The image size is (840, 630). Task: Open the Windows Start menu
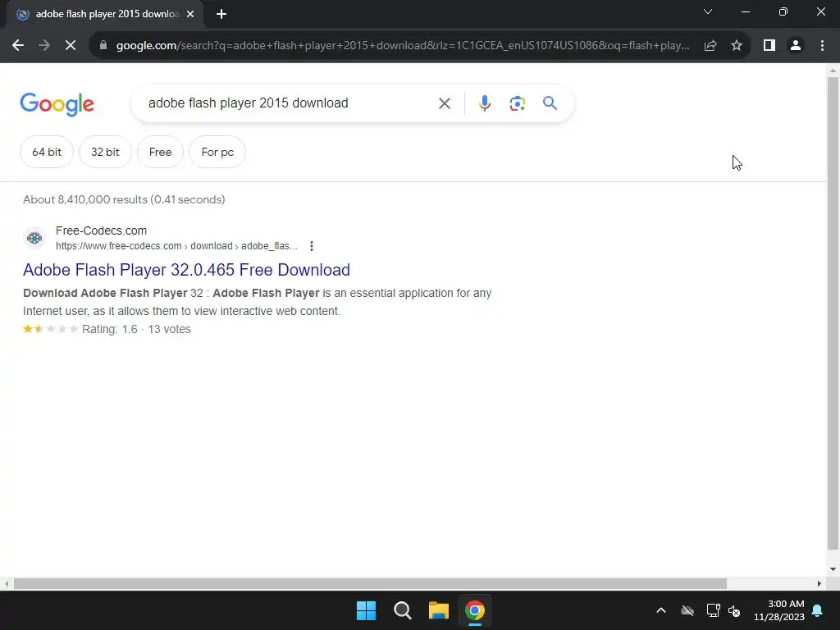pos(367,610)
